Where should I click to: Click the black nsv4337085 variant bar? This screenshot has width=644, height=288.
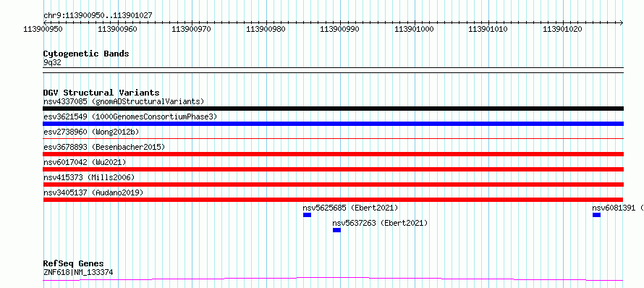tap(334, 109)
